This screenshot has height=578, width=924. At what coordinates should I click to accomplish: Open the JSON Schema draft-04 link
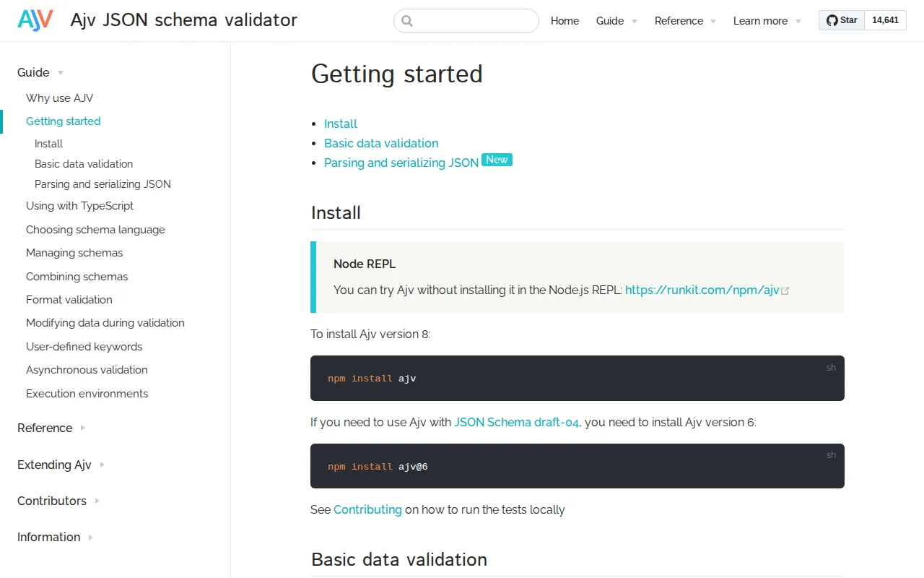(516, 422)
